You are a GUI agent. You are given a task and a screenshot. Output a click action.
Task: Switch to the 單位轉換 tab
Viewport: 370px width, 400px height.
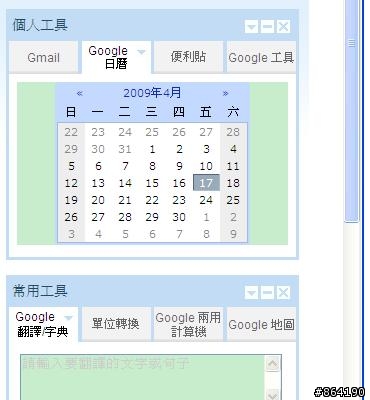[x=116, y=324]
